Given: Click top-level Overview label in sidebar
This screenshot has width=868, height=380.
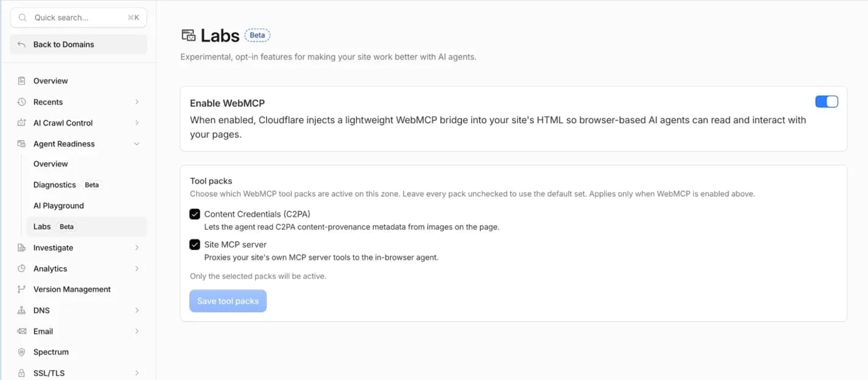Looking at the screenshot, I should pos(50,81).
